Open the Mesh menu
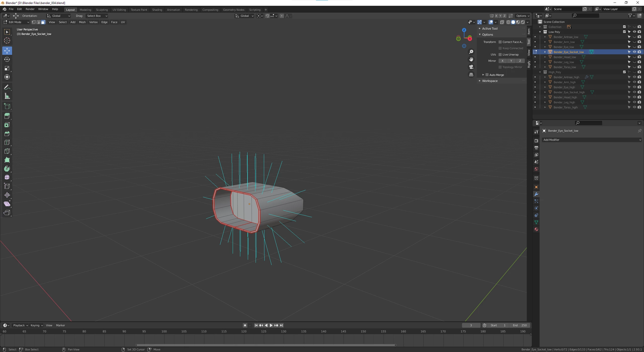The image size is (644, 352). coord(82,22)
